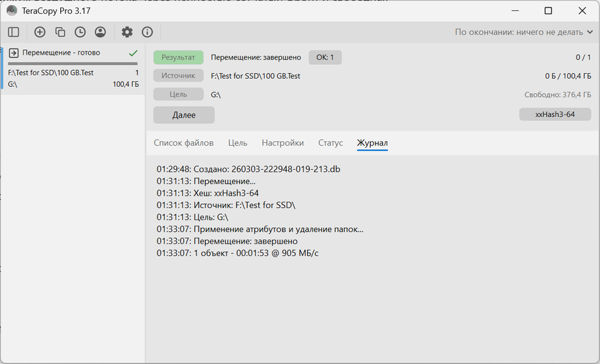Screen dimensions: 600x364
Task: Click the user account icon
Action: pyautogui.click(x=101, y=32)
